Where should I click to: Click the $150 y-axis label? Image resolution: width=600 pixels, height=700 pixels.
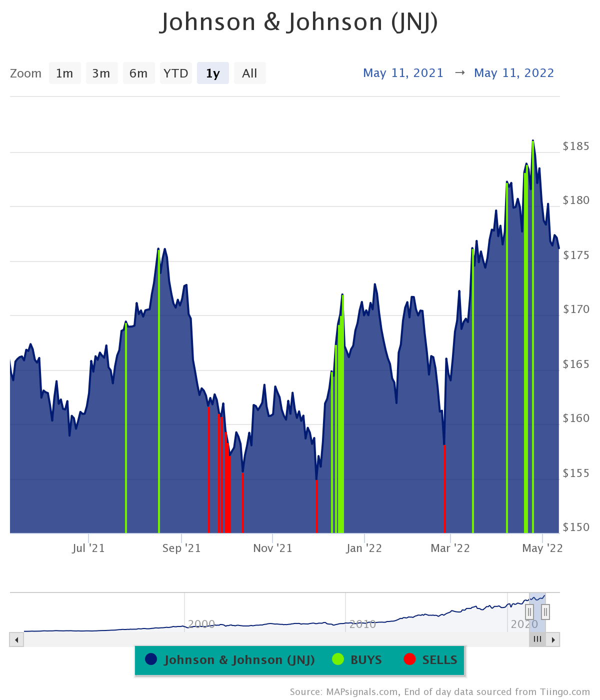576,527
